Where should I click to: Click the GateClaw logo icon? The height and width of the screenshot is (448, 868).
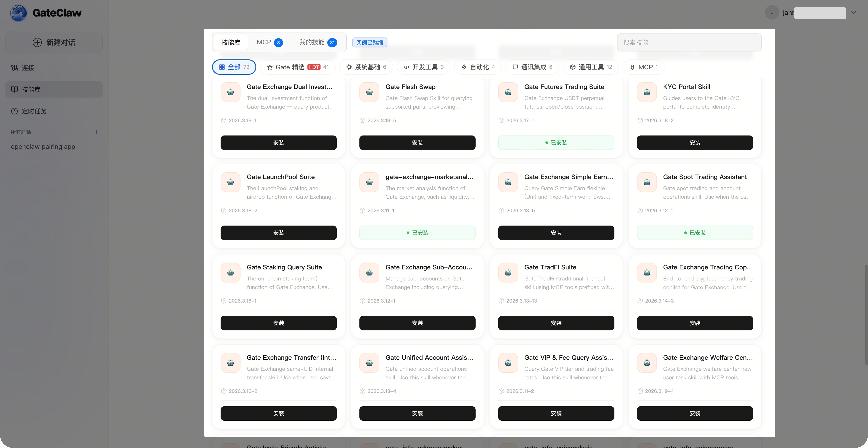(19, 13)
